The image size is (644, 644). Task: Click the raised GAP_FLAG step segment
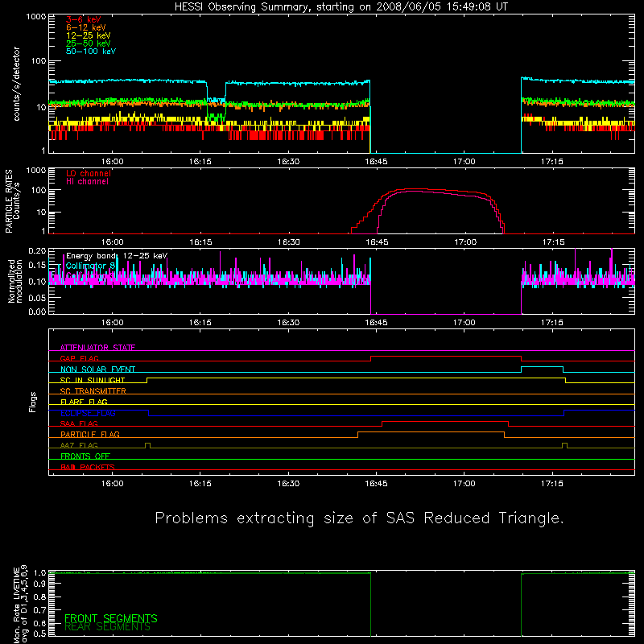(x=446, y=357)
